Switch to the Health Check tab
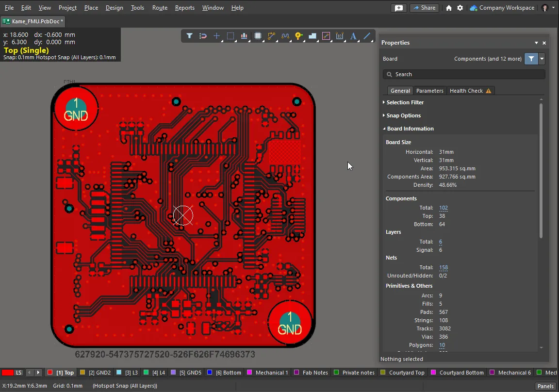 (470, 91)
